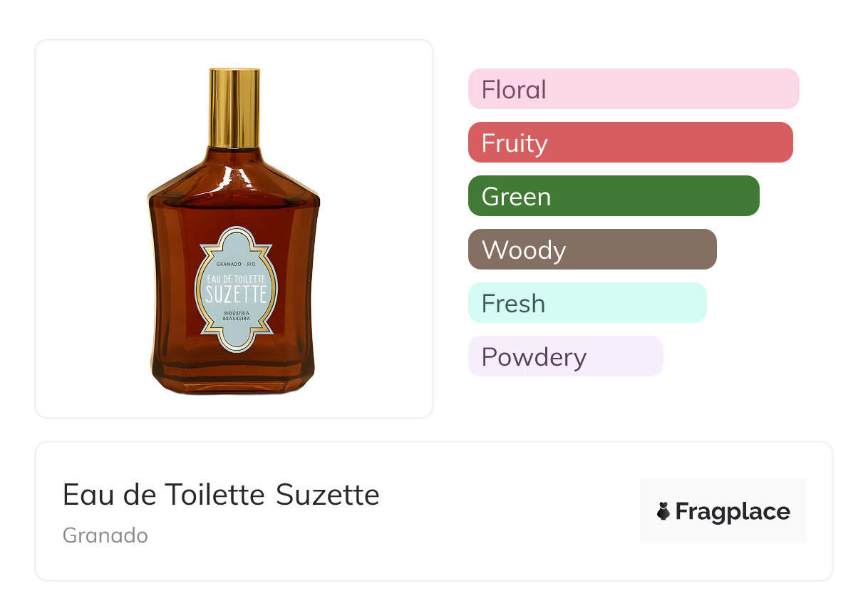The height and width of the screenshot is (616, 868).
Task: Click the SUZETTE name on bottle label
Action: pyautogui.click(x=235, y=294)
